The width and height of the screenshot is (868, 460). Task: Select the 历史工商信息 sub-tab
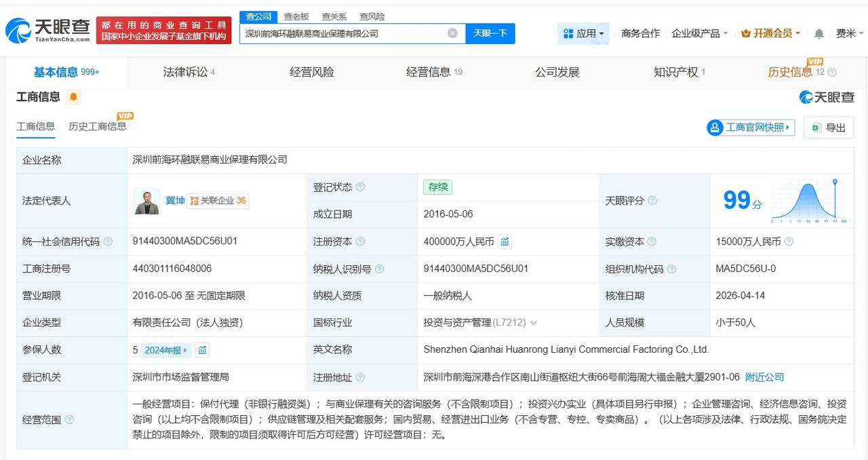coord(97,126)
